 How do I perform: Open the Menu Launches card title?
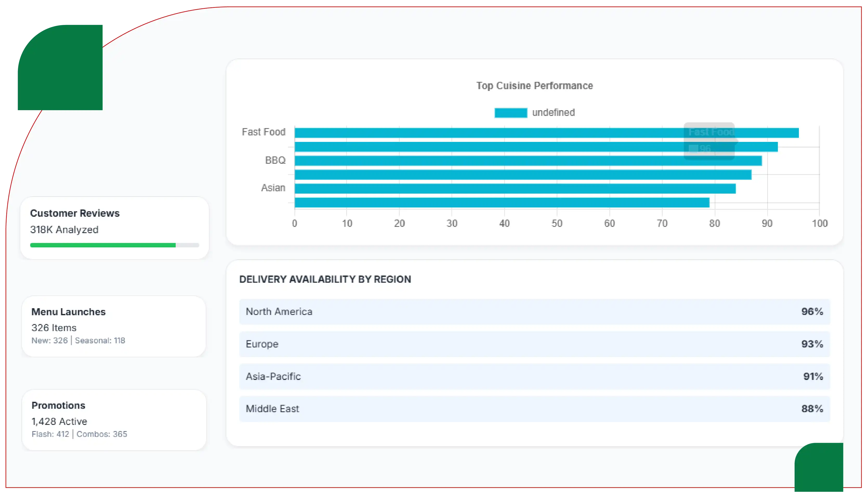coord(69,312)
